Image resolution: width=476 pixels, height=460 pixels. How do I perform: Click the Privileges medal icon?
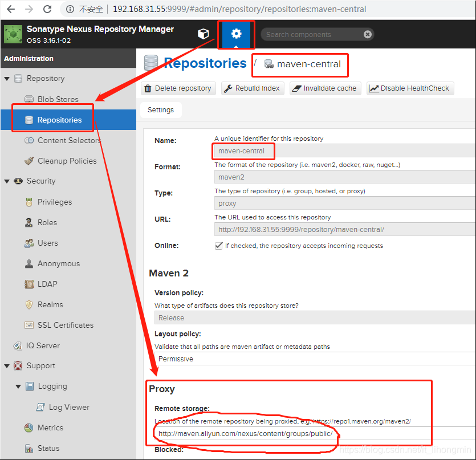(29, 202)
